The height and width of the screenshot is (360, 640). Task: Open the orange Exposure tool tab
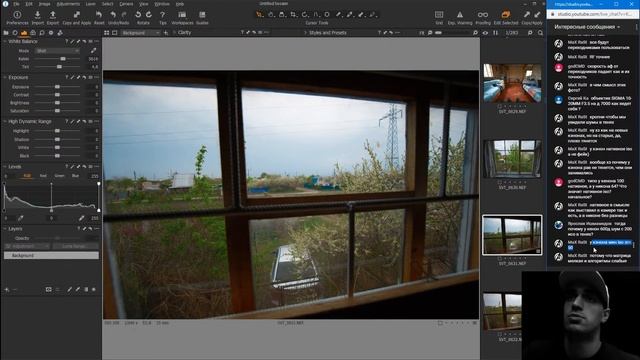(24, 33)
